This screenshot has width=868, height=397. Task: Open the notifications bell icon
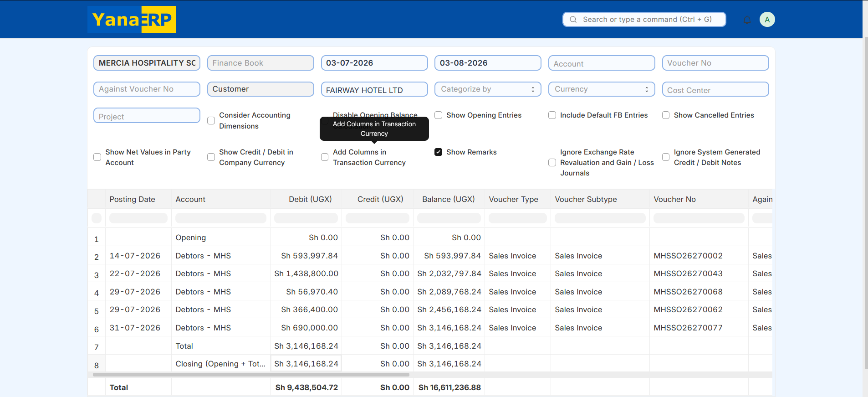(x=747, y=20)
